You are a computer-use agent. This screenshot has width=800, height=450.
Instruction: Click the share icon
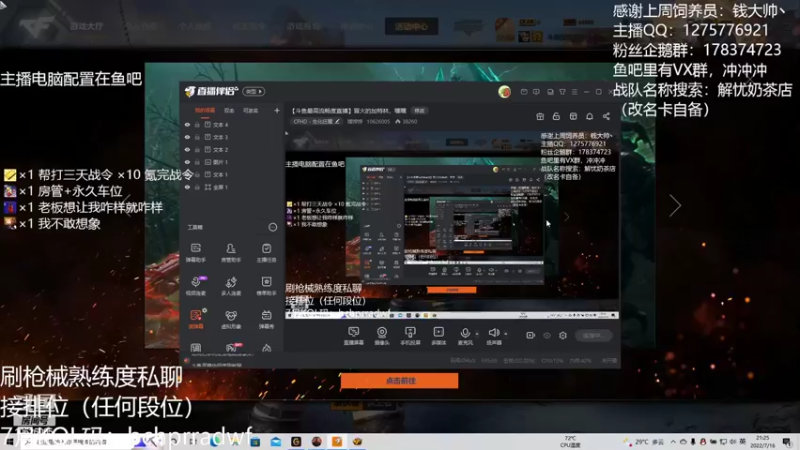[606, 116]
